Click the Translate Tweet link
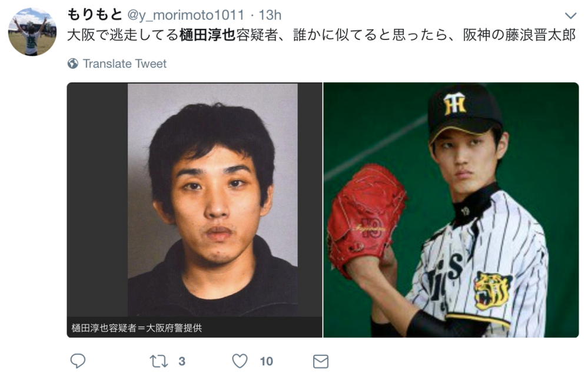Viewport: 588px width, 373px height. tap(125, 64)
